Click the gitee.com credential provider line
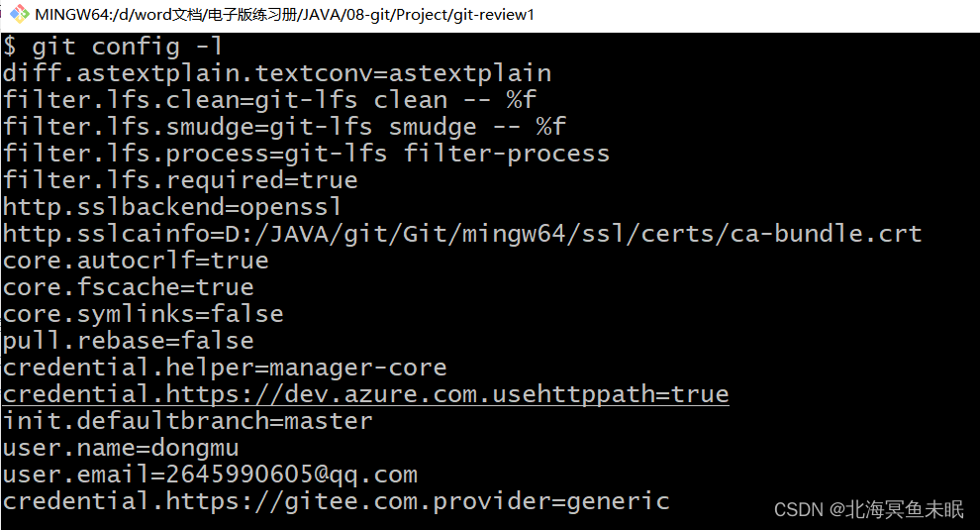 coord(337,502)
